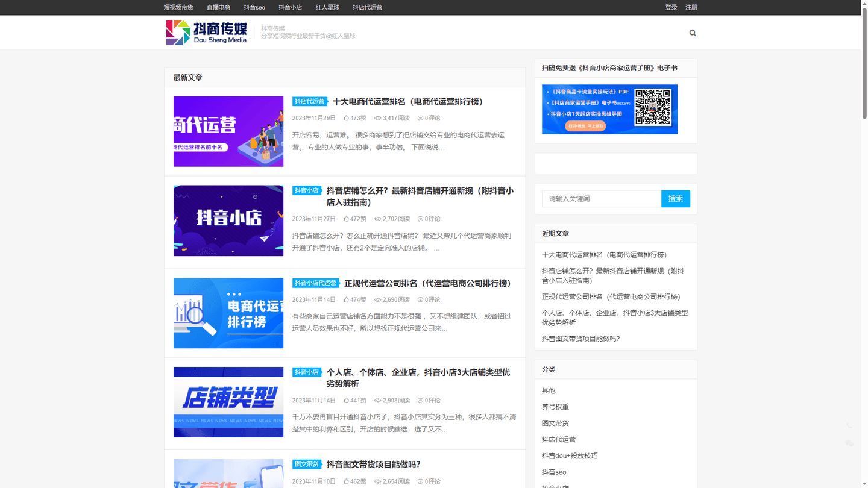Viewport: 868px width, 488px height.
Task: Click the comment icon for 十大电商代运营排名 article
Action: [420, 118]
